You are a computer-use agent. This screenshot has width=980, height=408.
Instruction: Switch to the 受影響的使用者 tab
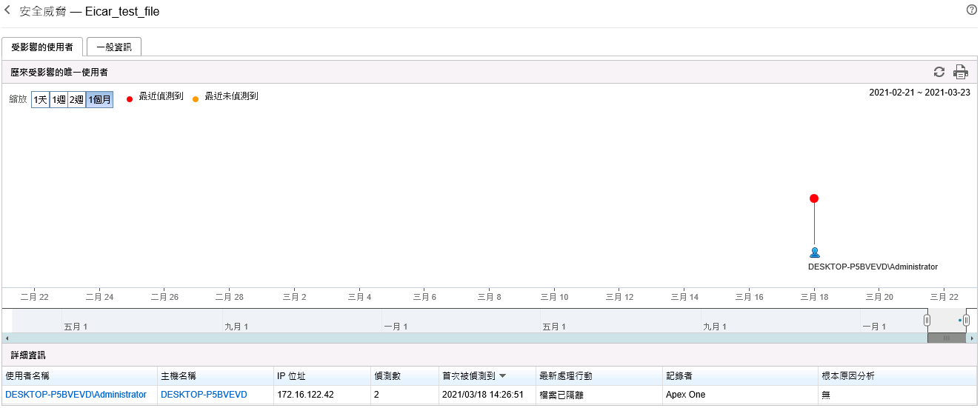coord(42,47)
